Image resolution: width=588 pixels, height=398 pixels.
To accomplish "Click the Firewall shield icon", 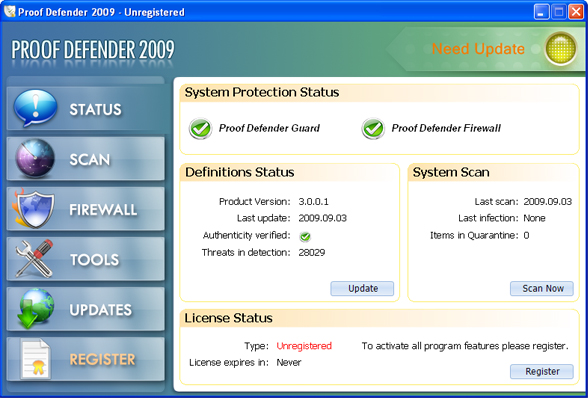I will click(x=33, y=208).
